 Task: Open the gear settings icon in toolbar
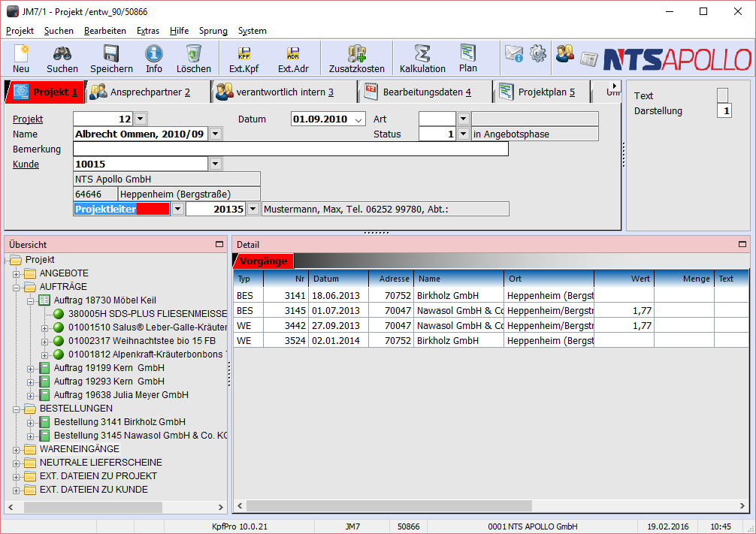538,53
